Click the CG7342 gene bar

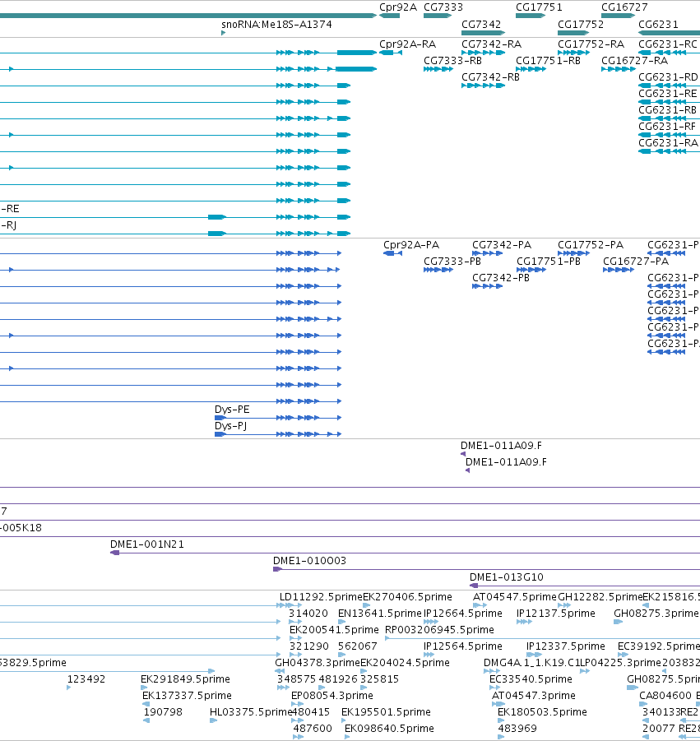click(483, 33)
